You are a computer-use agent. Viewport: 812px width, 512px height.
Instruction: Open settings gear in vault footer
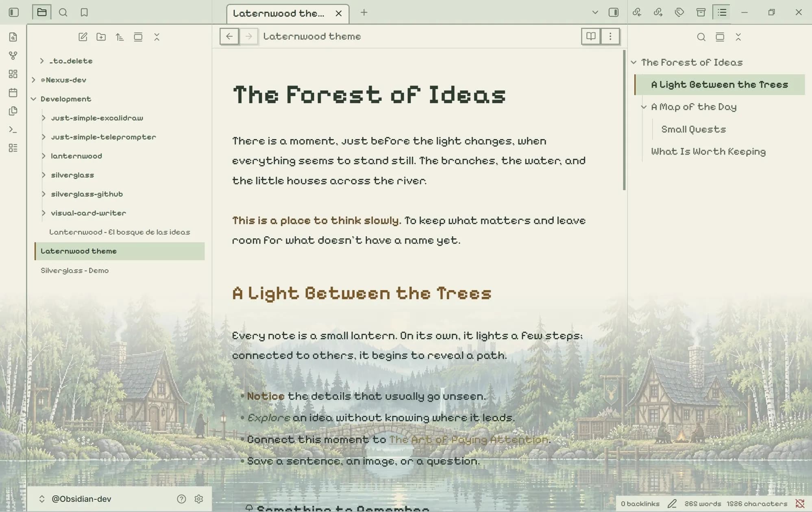[x=199, y=499]
